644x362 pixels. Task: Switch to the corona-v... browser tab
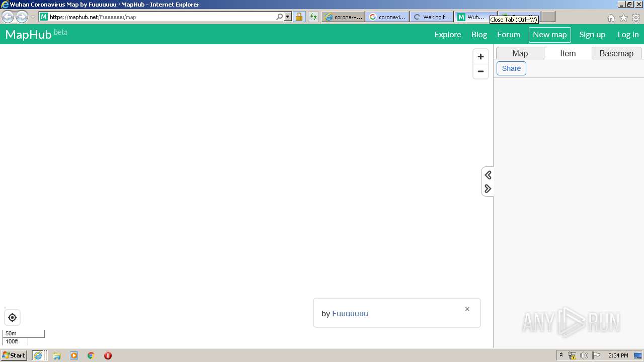pyautogui.click(x=344, y=17)
